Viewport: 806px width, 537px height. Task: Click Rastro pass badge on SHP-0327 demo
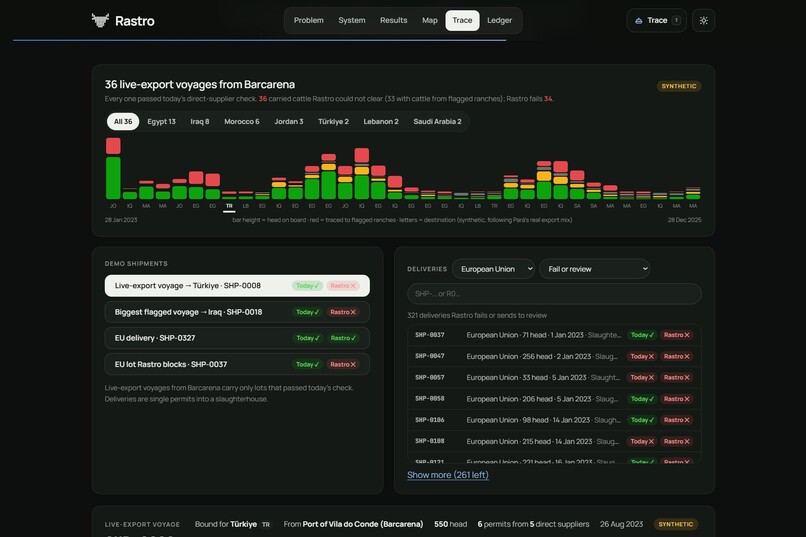click(x=343, y=338)
